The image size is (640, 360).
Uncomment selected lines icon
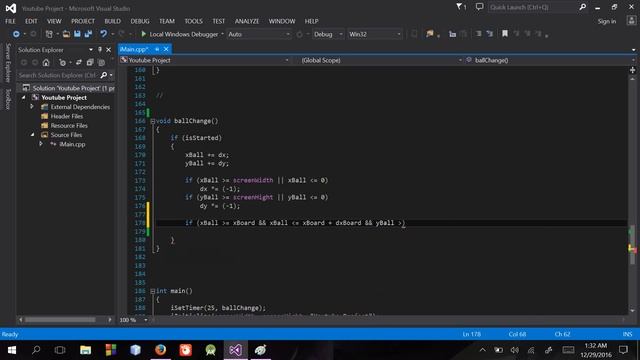click(x=489, y=34)
